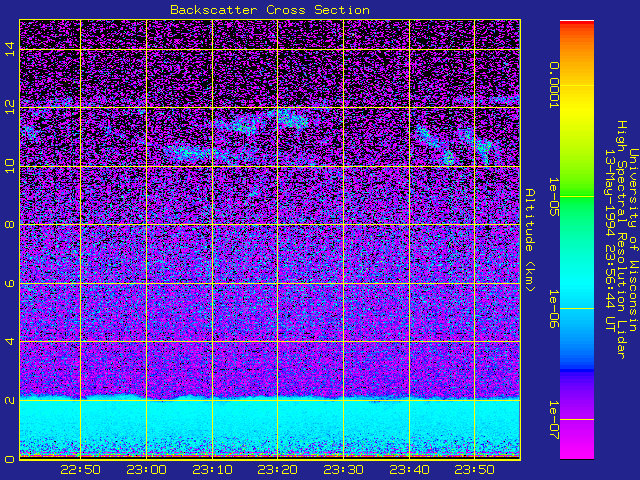The image size is (640, 480).
Task: Click the 23:20 time axis label
Action: [x=278, y=470]
